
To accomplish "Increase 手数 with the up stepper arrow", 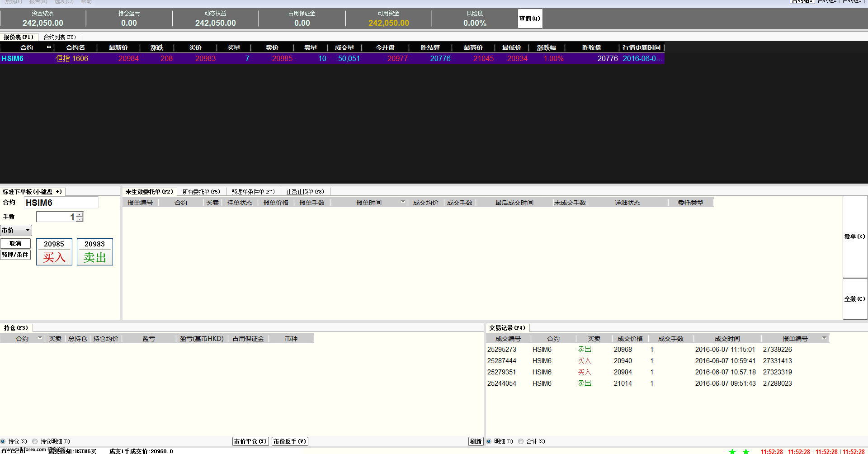I will pyautogui.click(x=80, y=215).
